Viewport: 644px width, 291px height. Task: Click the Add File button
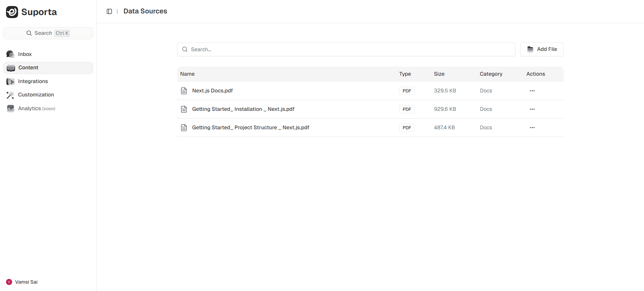(542, 50)
